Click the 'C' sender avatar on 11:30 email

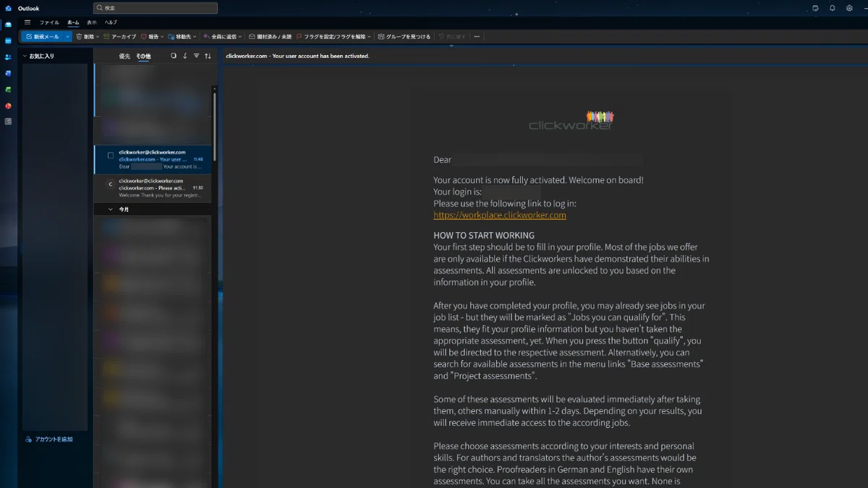pyautogui.click(x=110, y=184)
